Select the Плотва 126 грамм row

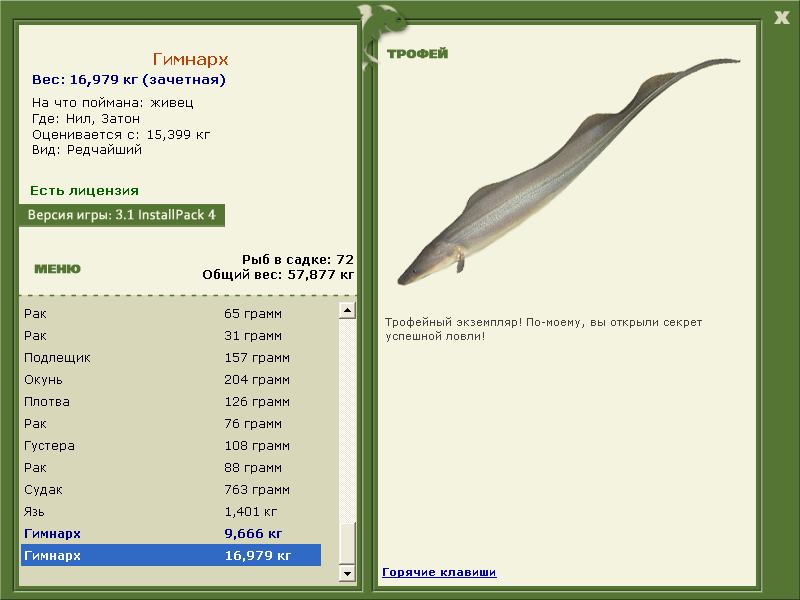[x=170, y=402]
